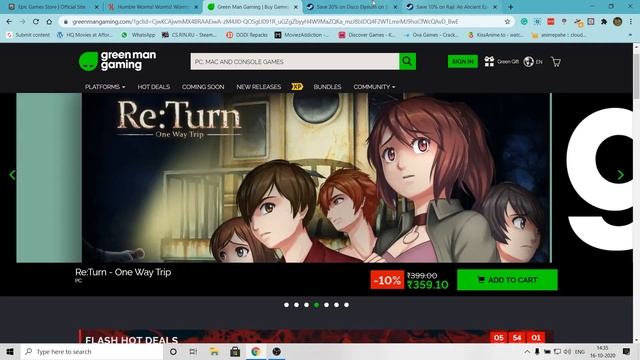Reload the current page
640x360 pixels.
click(36, 22)
